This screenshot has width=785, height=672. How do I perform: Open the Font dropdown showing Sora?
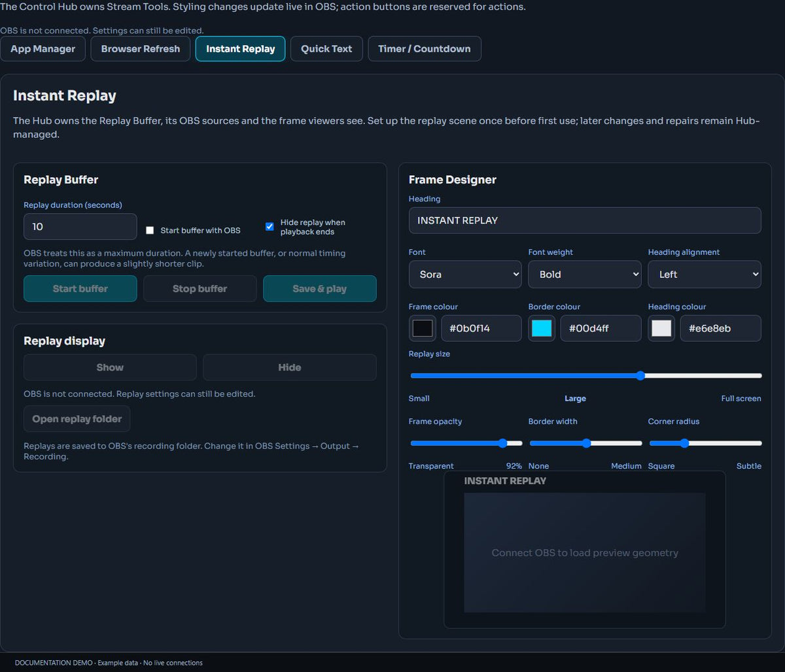465,275
